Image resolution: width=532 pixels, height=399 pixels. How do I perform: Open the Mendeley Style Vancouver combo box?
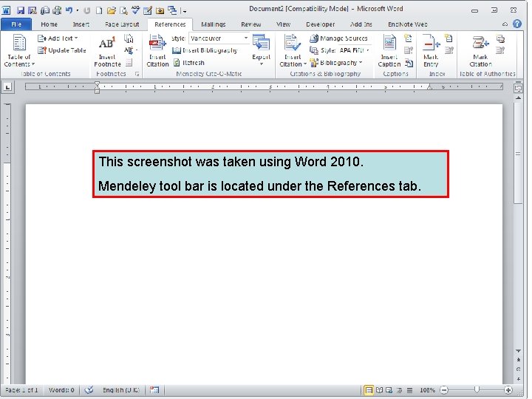(x=219, y=38)
